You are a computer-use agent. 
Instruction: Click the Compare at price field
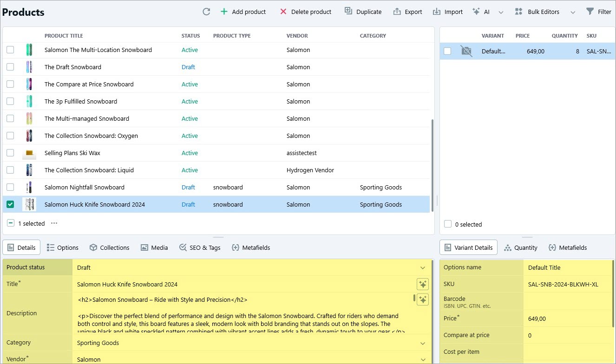tap(568, 335)
